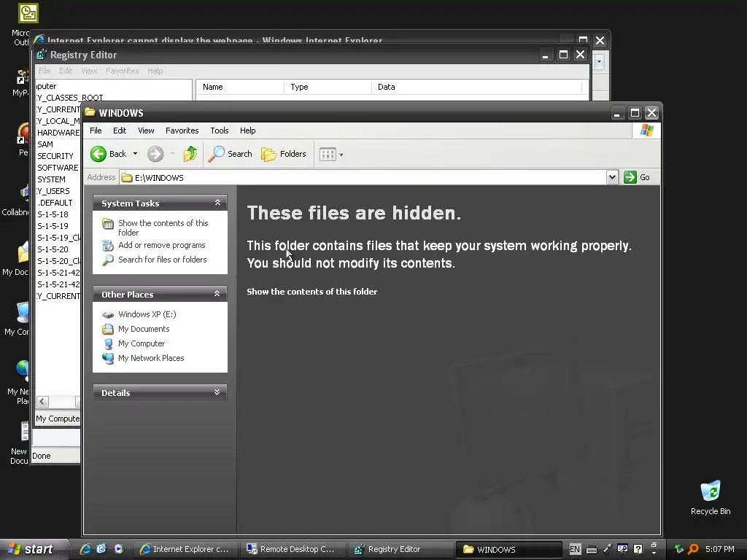Open the Tools menu
This screenshot has height=560, width=747.
click(219, 131)
